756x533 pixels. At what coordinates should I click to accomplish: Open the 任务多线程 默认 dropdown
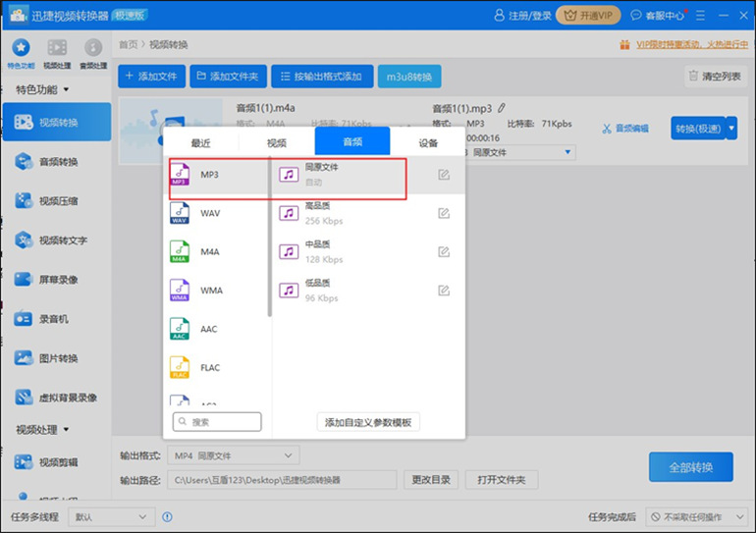(x=111, y=517)
